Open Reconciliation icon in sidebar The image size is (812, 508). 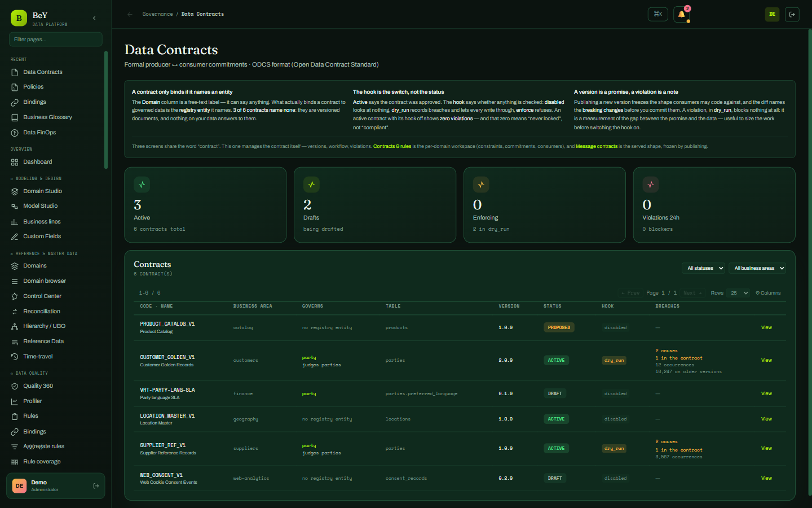[15, 312]
